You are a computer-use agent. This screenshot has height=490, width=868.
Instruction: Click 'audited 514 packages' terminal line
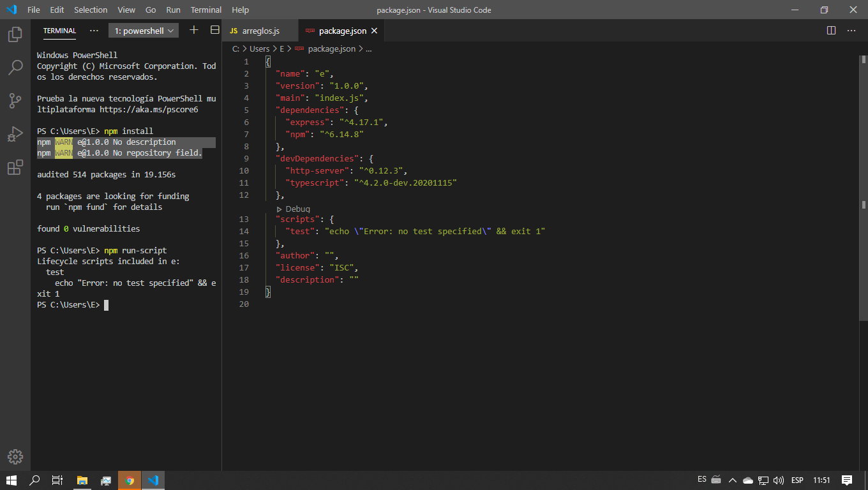pyautogui.click(x=106, y=174)
